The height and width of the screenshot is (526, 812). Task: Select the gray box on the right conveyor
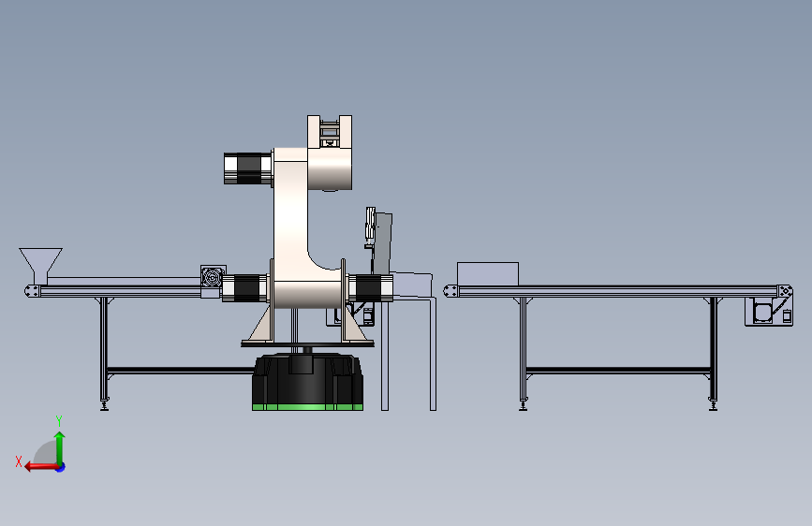point(488,274)
